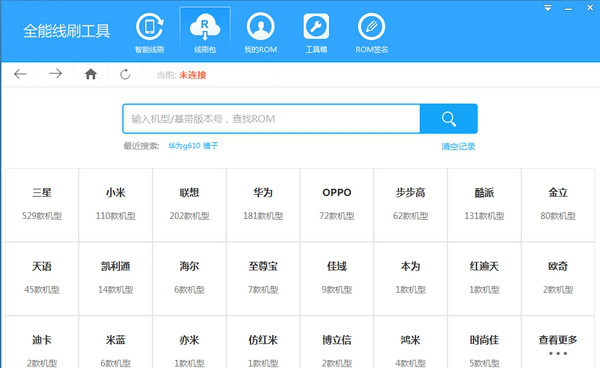Go back with the left arrow
600x382 pixels.
pyautogui.click(x=20, y=74)
